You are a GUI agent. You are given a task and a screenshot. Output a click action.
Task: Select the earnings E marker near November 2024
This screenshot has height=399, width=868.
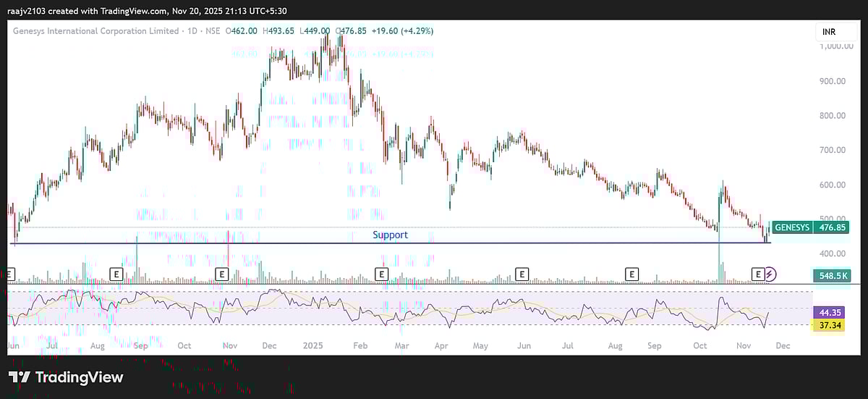click(222, 274)
